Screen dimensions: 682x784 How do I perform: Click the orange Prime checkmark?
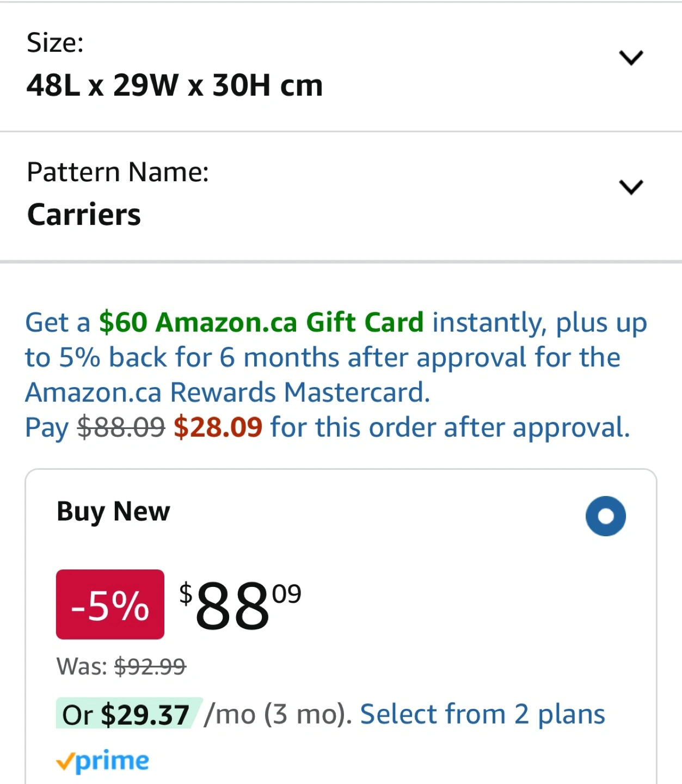pyautogui.click(x=64, y=762)
